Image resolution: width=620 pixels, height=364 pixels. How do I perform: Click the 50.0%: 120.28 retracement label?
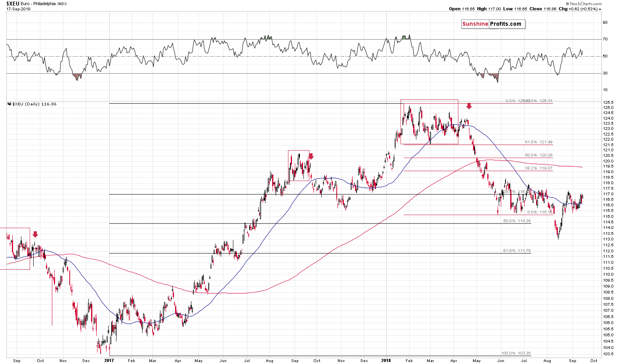click(x=538, y=155)
